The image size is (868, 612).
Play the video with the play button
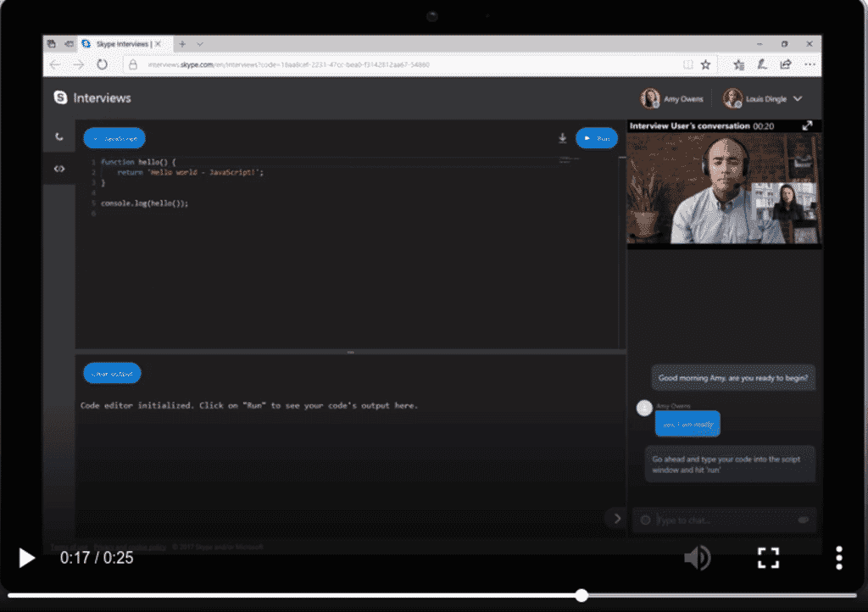(x=26, y=558)
